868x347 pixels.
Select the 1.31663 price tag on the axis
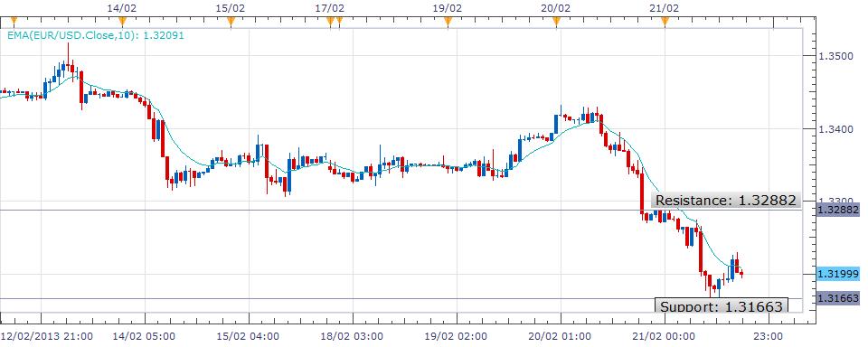(838, 298)
